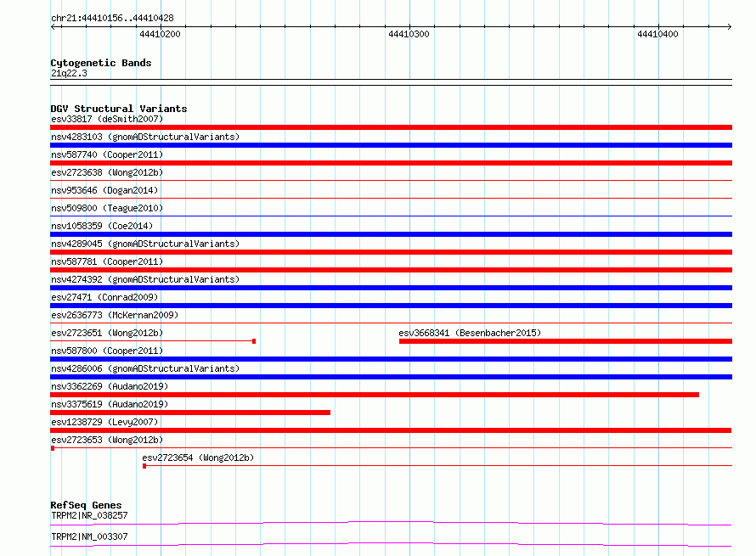Select the nsv4283103 gnomAD blue variant bar
Viewport: 756px width, 556px height.
tap(391, 145)
